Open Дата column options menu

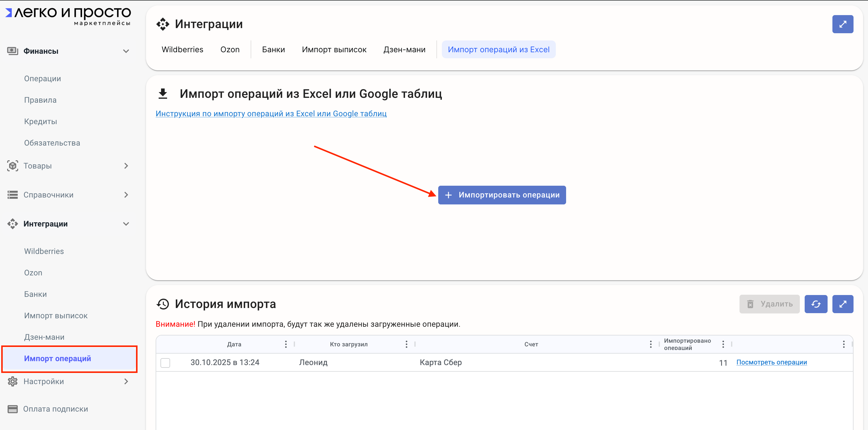point(286,344)
